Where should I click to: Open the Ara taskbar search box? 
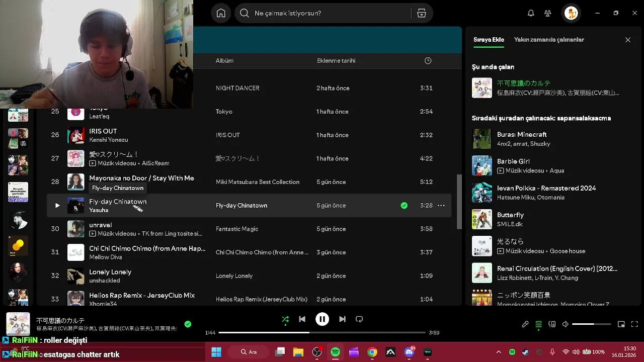(x=249, y=352)
